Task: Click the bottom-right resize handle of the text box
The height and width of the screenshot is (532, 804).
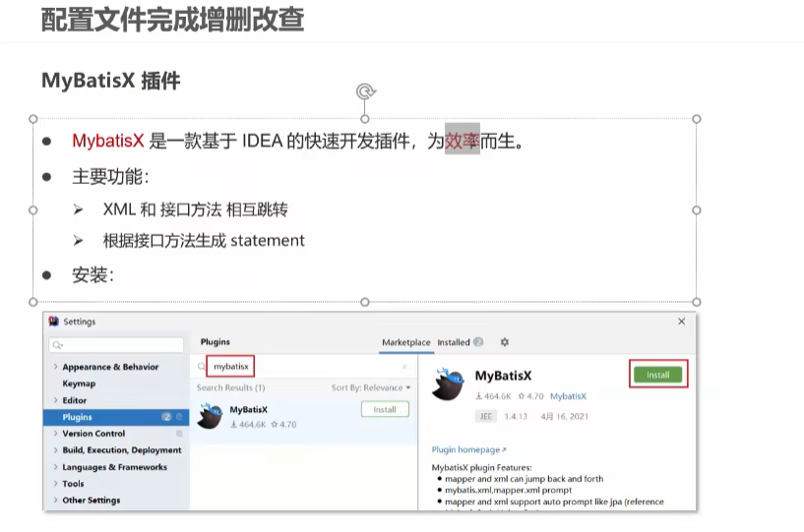Action: coord(697,302)
